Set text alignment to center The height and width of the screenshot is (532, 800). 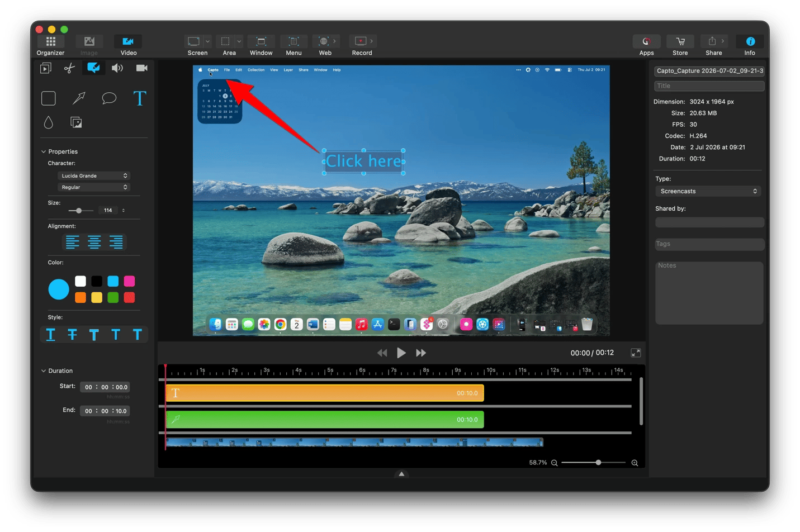94,242
